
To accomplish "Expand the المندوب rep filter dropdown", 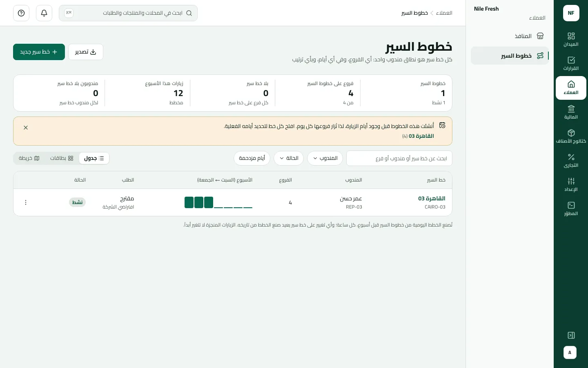I will pyautogui.click(x=325, y=158).
